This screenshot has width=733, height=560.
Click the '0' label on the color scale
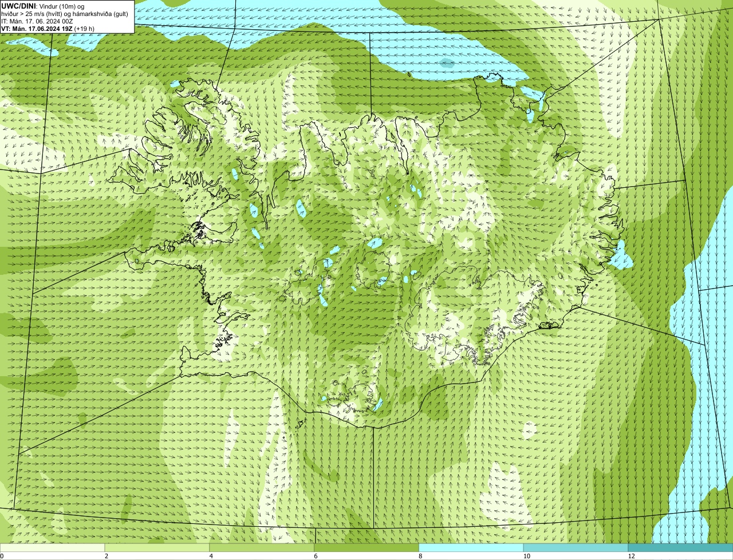pos(2,556)
